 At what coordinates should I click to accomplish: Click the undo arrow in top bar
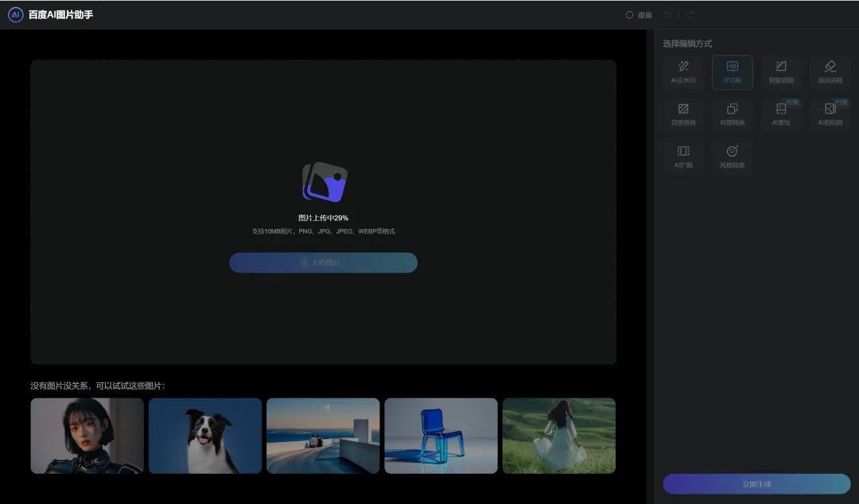click(x=667, y=15)
